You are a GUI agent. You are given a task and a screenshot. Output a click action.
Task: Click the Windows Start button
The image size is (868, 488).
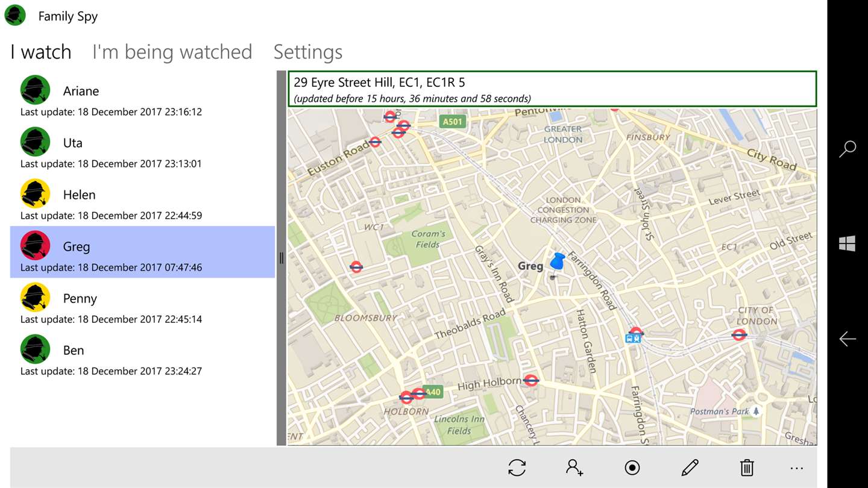848,243
